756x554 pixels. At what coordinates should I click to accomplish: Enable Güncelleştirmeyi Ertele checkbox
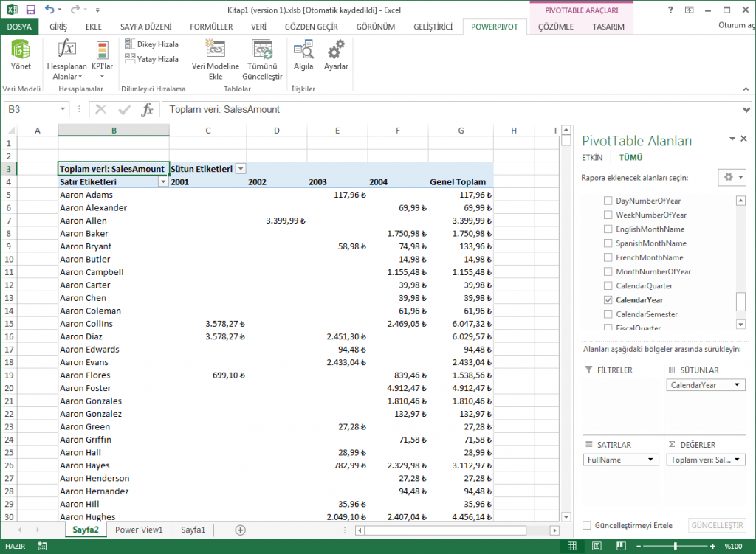click(x=587, y=525)
